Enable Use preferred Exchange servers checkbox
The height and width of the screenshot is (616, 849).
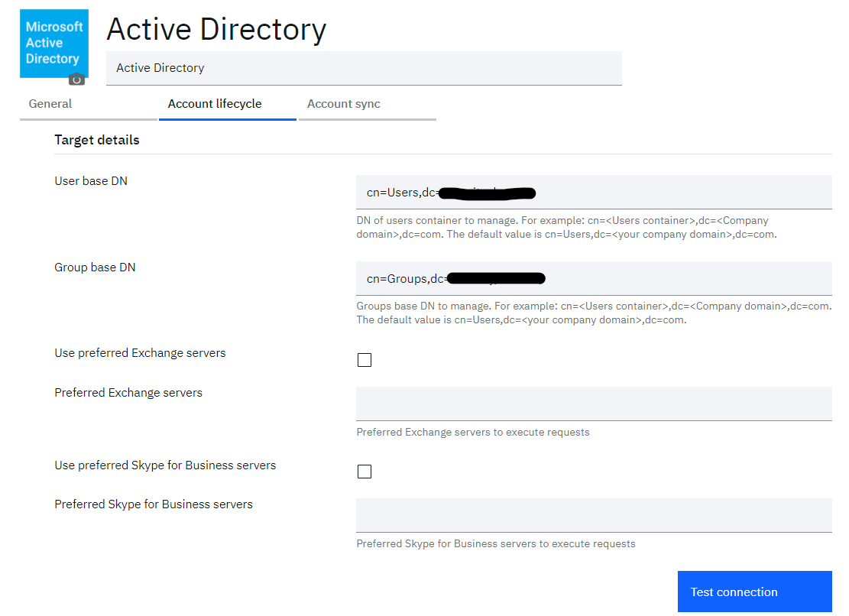(x=365, y=360)
